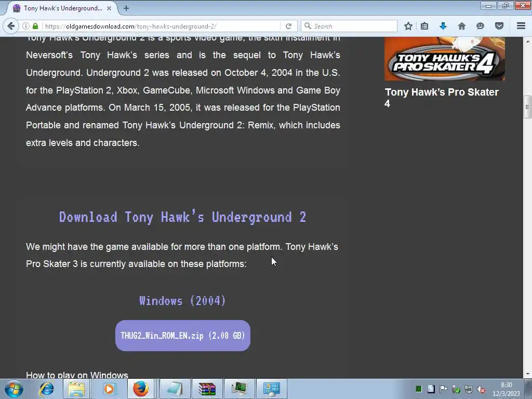Click the muted volume tray icon
Screen dimensions: 532x399
(x=481, y=389)
